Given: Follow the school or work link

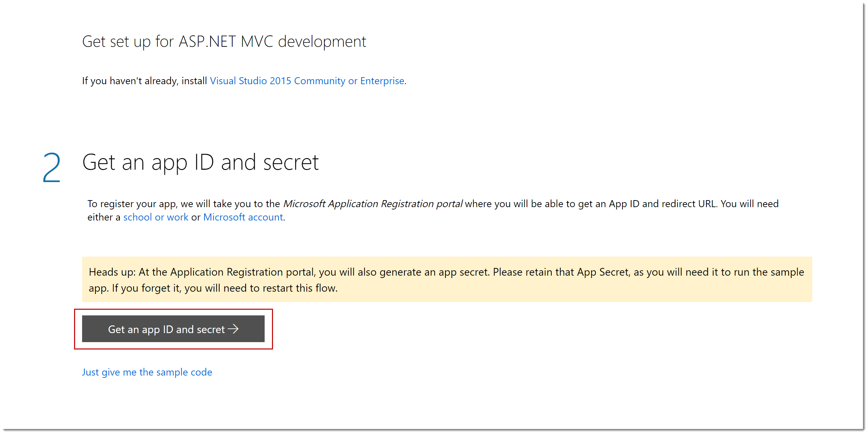Looking at the screenshot, I should pos(156,217).
